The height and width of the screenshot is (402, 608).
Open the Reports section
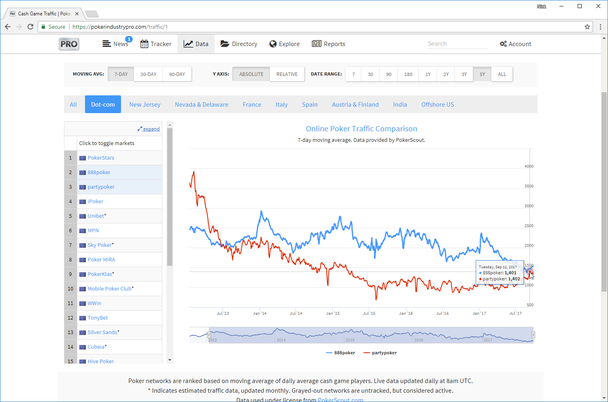(328, 44)
